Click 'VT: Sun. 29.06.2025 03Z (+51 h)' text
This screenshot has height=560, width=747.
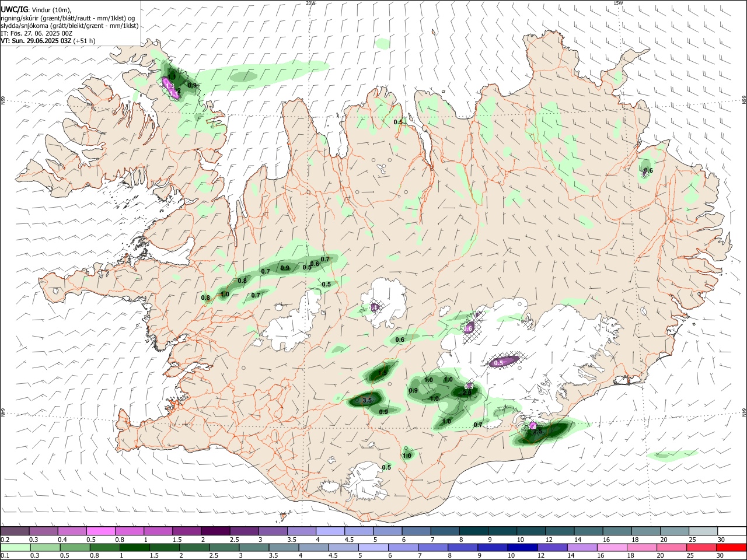(x=48, y=41)
